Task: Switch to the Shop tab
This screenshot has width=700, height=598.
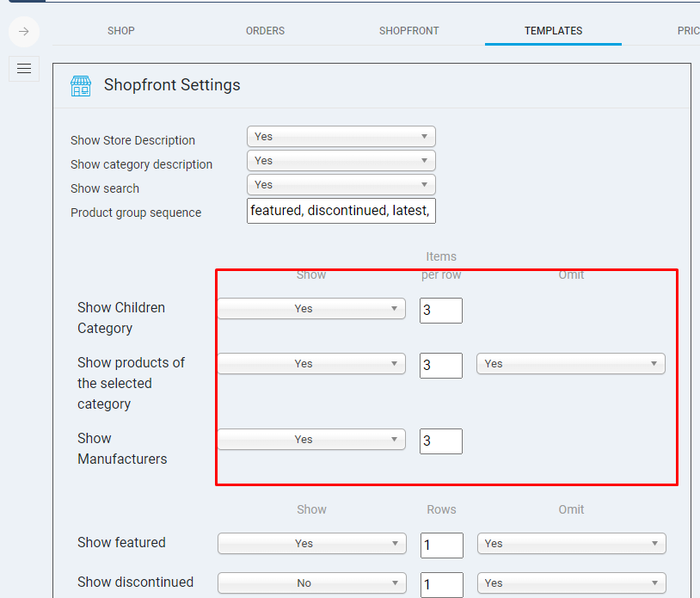Action: point(121,31)
